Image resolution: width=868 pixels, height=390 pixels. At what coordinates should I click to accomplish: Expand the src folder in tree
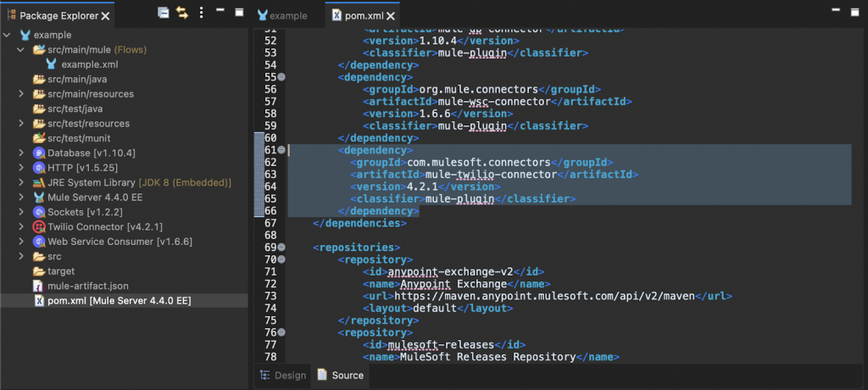click(x=21, y=257)
